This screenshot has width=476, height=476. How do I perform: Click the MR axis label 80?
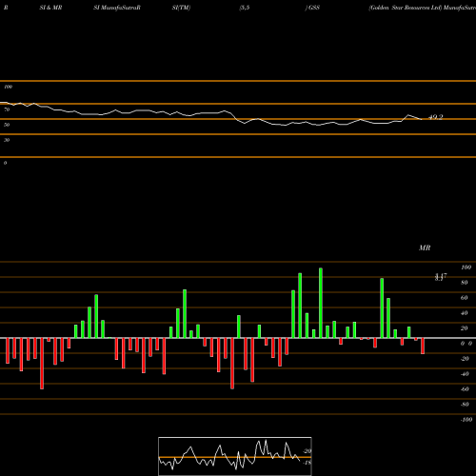(464, 283)
